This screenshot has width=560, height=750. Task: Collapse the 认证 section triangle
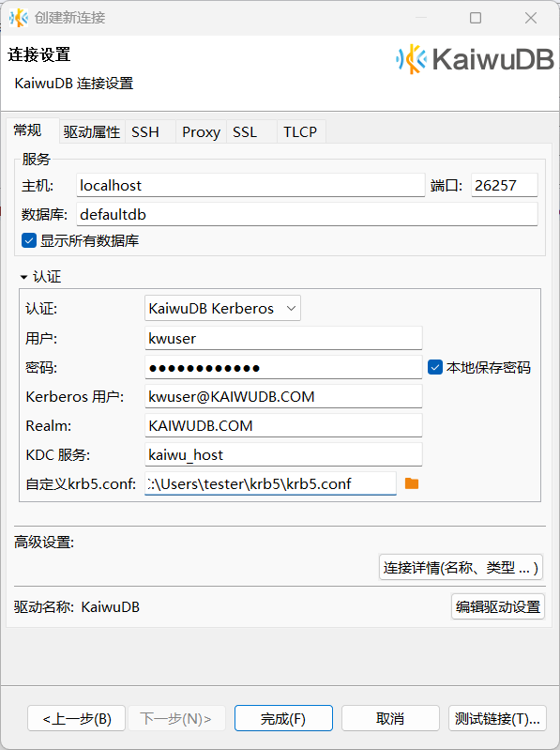(x=23, y=277)
